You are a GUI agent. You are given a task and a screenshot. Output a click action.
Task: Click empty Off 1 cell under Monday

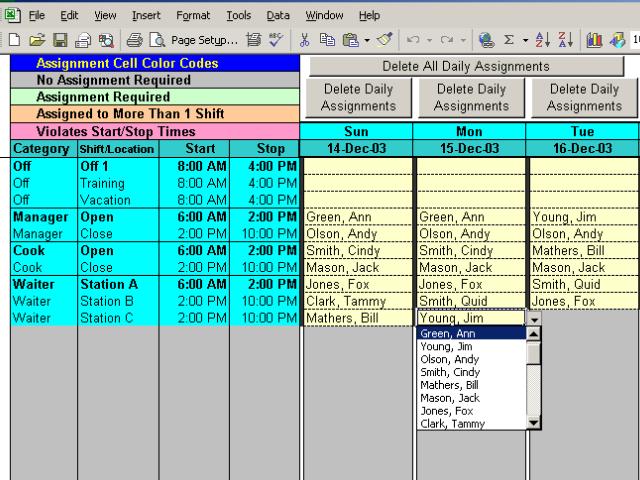[471, 166]
